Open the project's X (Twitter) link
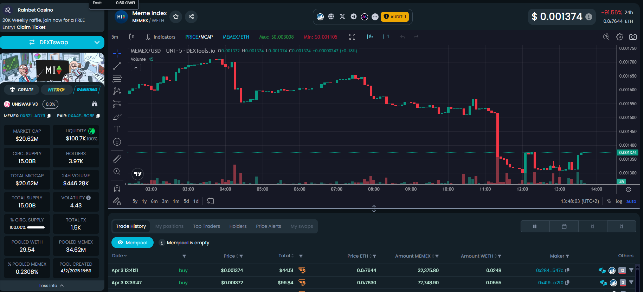The width and height of the screenshot is (644, 292). (342, 16)
